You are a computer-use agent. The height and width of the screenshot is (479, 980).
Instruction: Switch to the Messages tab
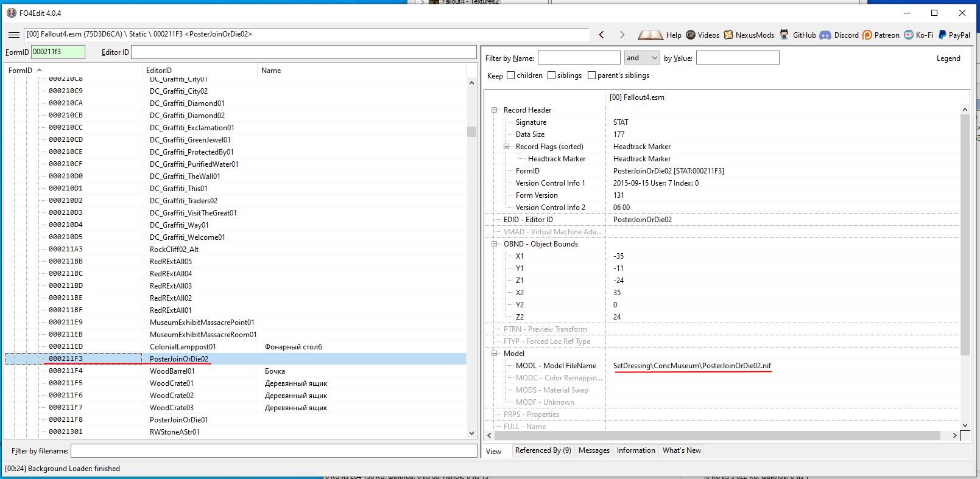594,450
